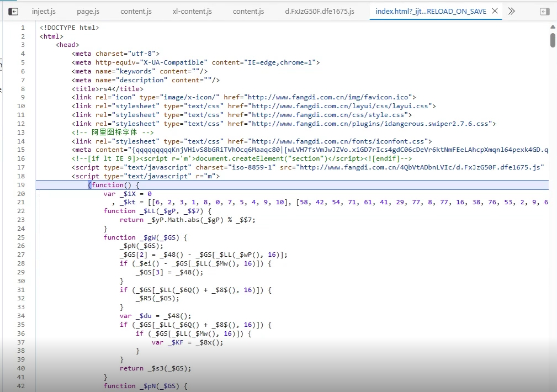Click the <title>rs4</title> line
Image resolution: width=557 pixels, height=392 pixels.
(x=107, y=89)
